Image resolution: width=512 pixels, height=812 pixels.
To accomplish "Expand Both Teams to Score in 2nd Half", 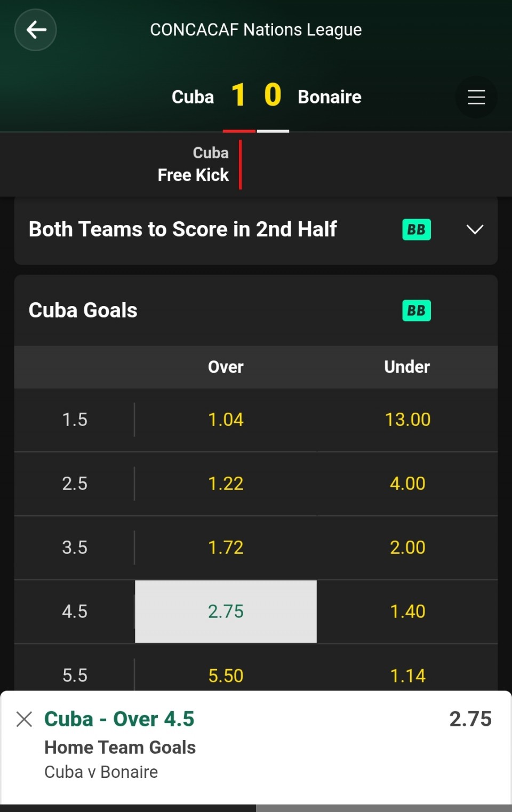I will coord(475,229).
